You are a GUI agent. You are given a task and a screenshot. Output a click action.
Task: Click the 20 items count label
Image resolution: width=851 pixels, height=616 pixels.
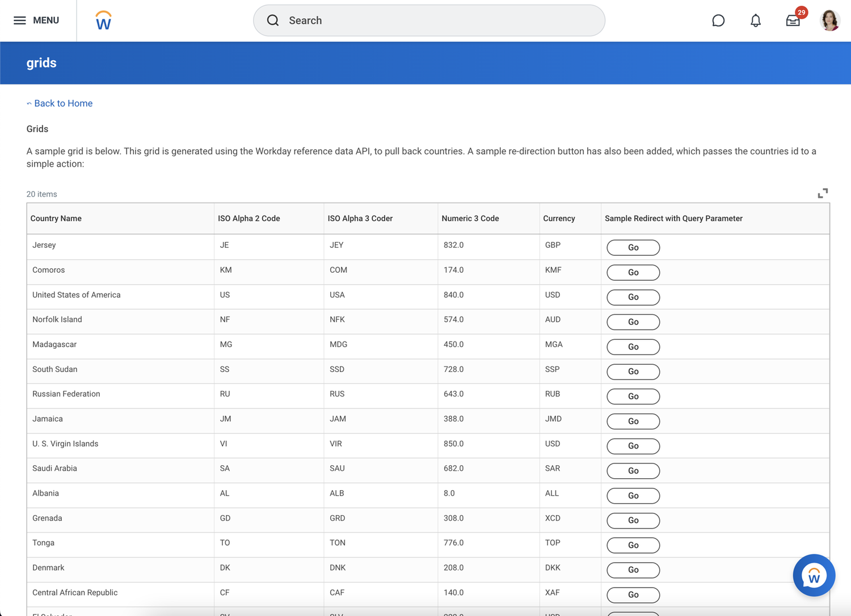[x=41, y=194]
